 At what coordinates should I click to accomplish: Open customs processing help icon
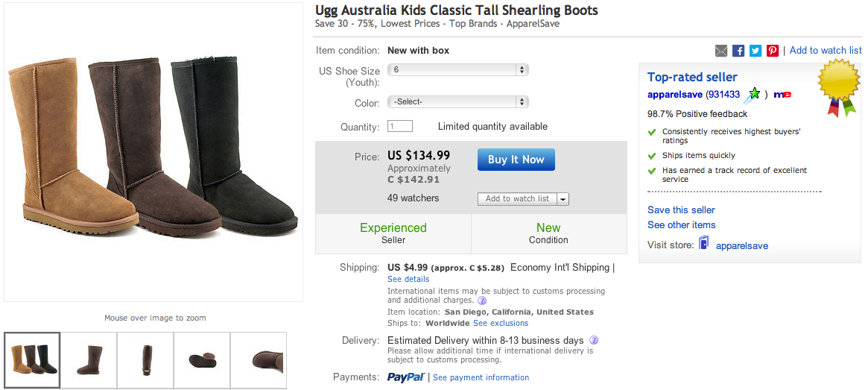click(x=482, y=301)
